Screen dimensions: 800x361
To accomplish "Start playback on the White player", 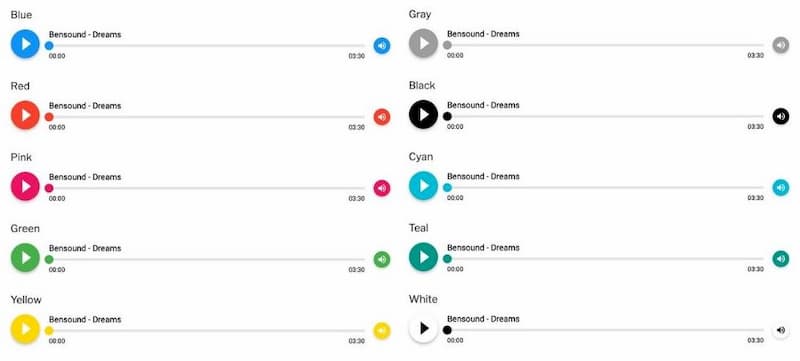I will tap(423, 328).
